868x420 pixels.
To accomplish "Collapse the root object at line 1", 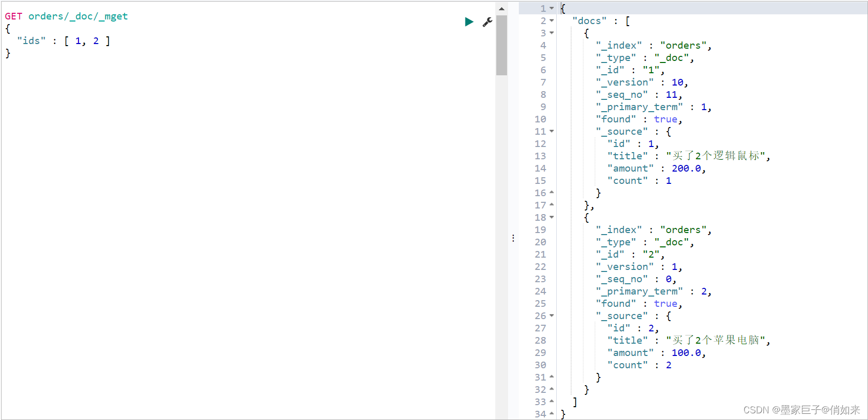I will 552,8.
